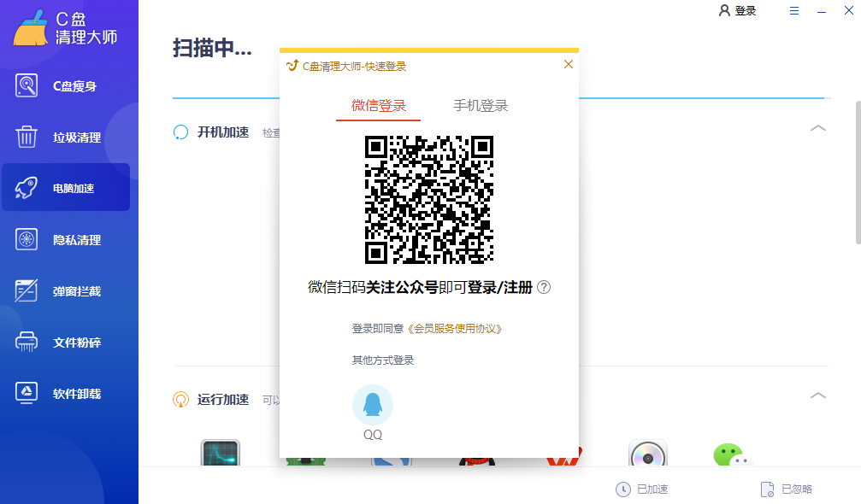The height and width of the screenshot is (504, 861).
Task: Switch to 弹窗拦截 in the sidebar
Action: click(66, 290)
